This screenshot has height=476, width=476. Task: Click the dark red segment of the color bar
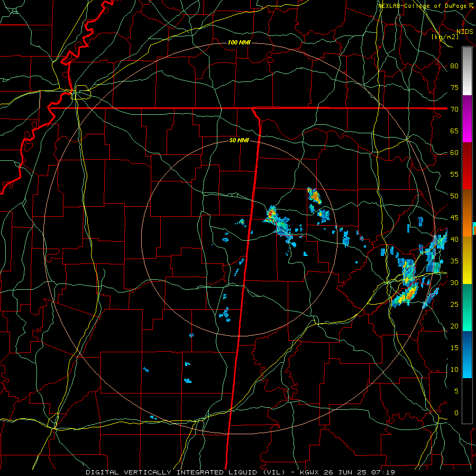pos(467,166)
